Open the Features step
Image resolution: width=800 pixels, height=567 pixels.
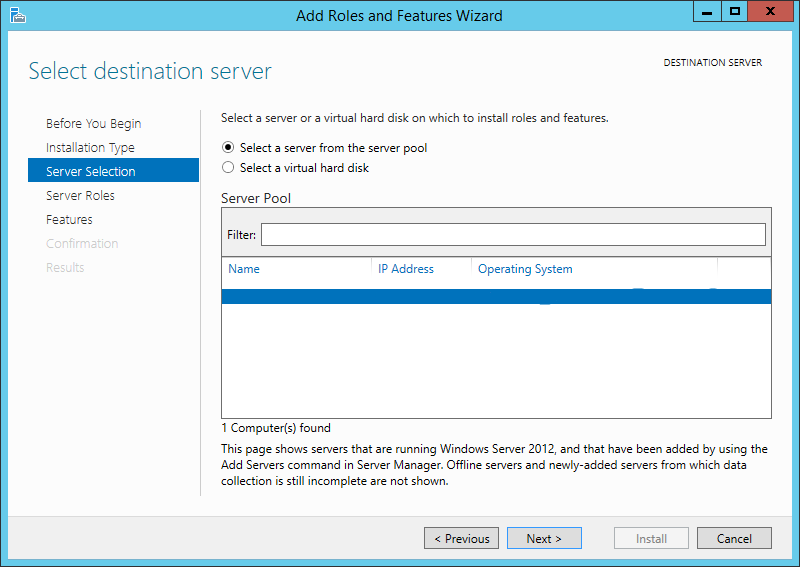tap(69, 219)
